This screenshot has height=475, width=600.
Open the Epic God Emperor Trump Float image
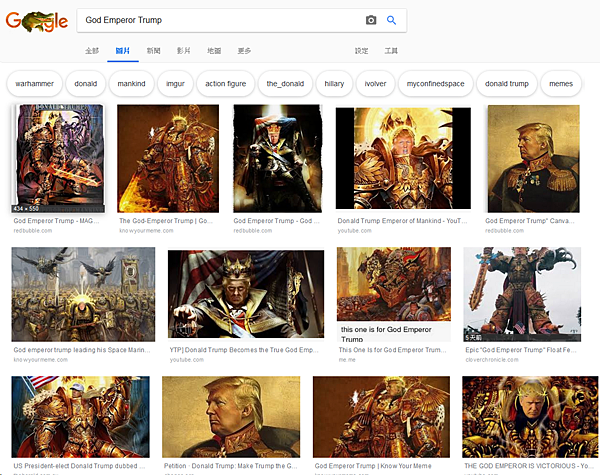[x=522, y=294]
